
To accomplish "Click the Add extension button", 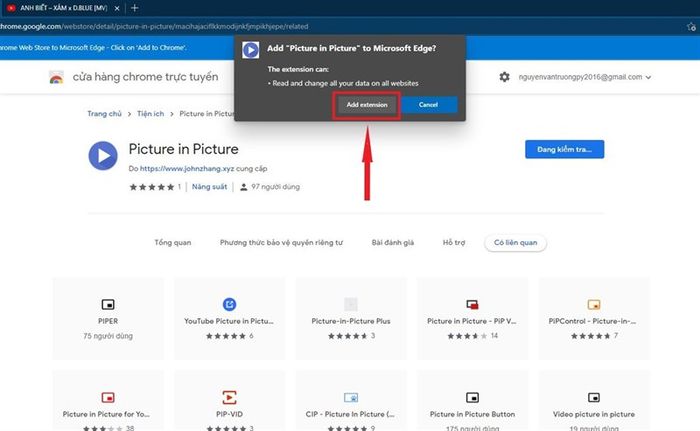I will tap(367, 104).
